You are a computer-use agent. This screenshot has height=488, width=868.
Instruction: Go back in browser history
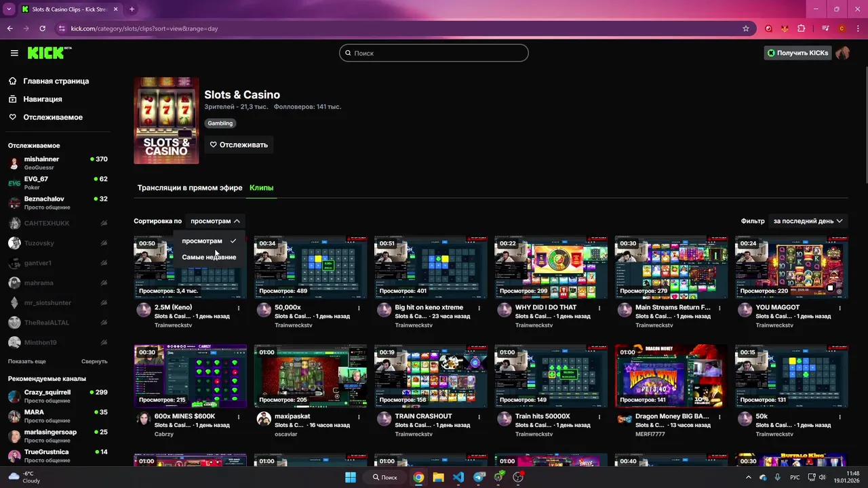pos(9,28)
